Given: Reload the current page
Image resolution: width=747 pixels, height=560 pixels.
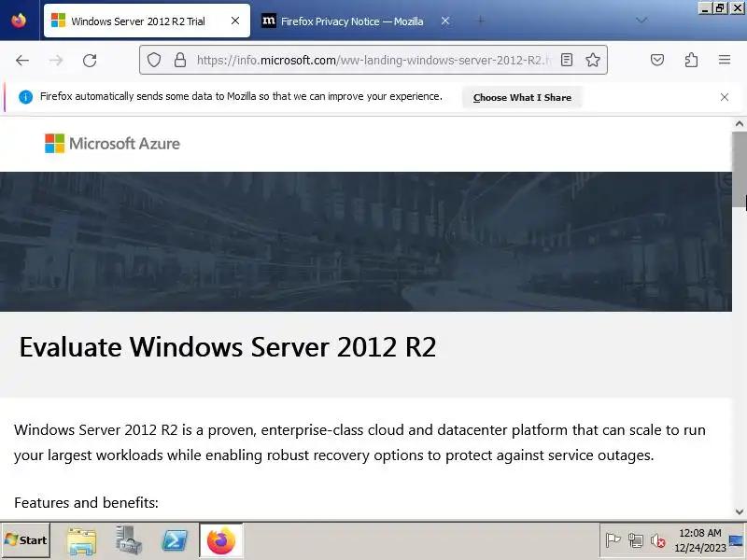Looking at the screenshot, I should pos(90,61).
